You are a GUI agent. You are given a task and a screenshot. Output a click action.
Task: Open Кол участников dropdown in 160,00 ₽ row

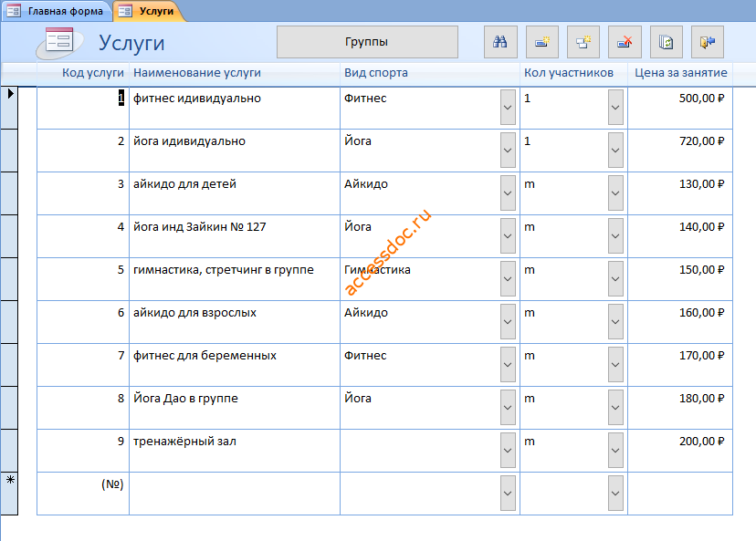click(x=615, y=321)
